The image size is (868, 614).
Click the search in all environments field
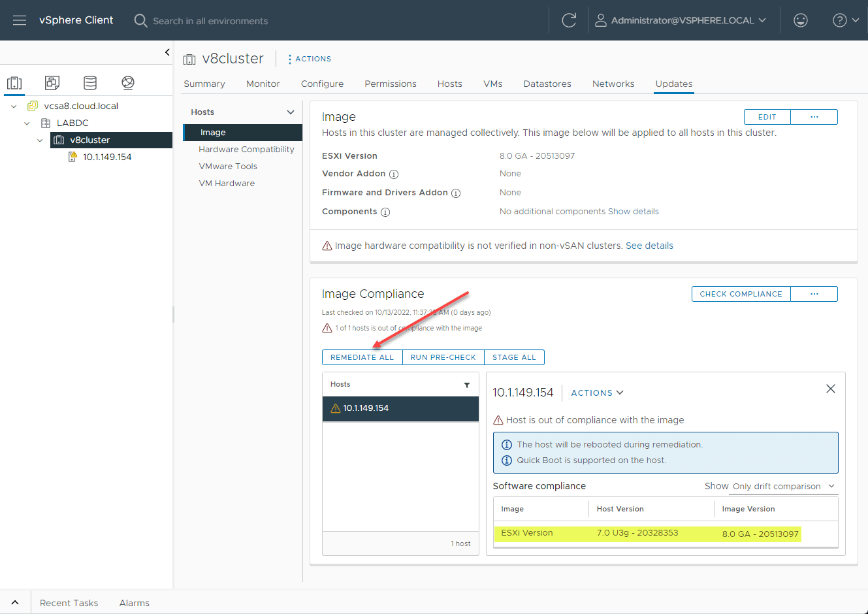210,21
